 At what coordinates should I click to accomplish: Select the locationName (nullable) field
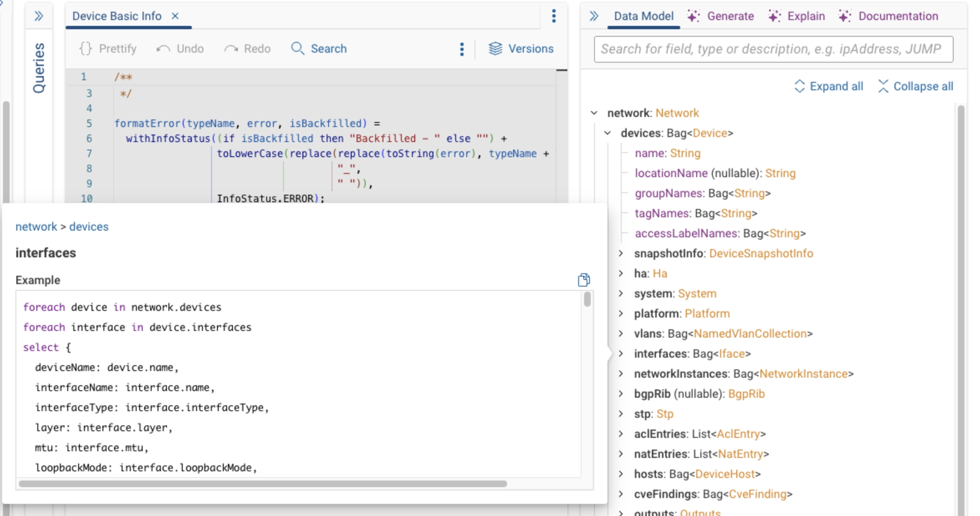715,173
